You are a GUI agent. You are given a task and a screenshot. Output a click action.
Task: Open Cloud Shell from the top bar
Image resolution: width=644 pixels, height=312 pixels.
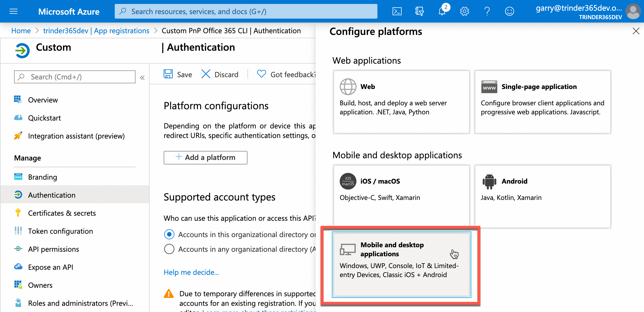coord(397,11)
